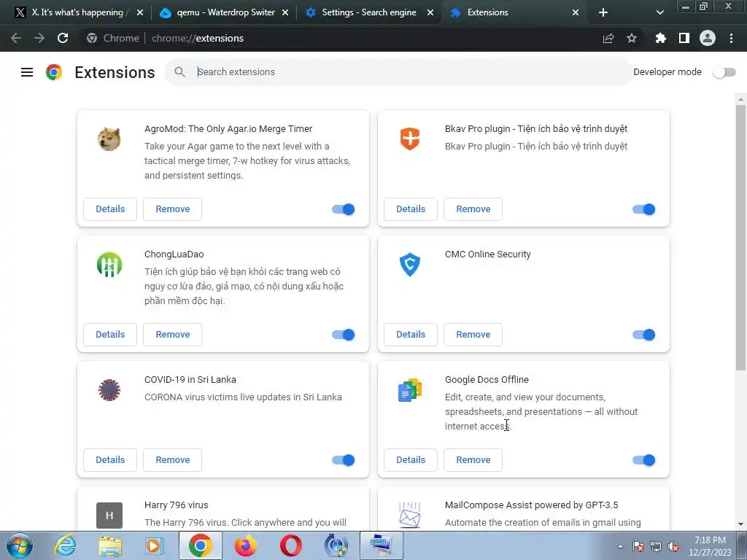This screenshot has height=560, width=747.
Task: Remove CMC Online Security extension
Action: point(473,334)
